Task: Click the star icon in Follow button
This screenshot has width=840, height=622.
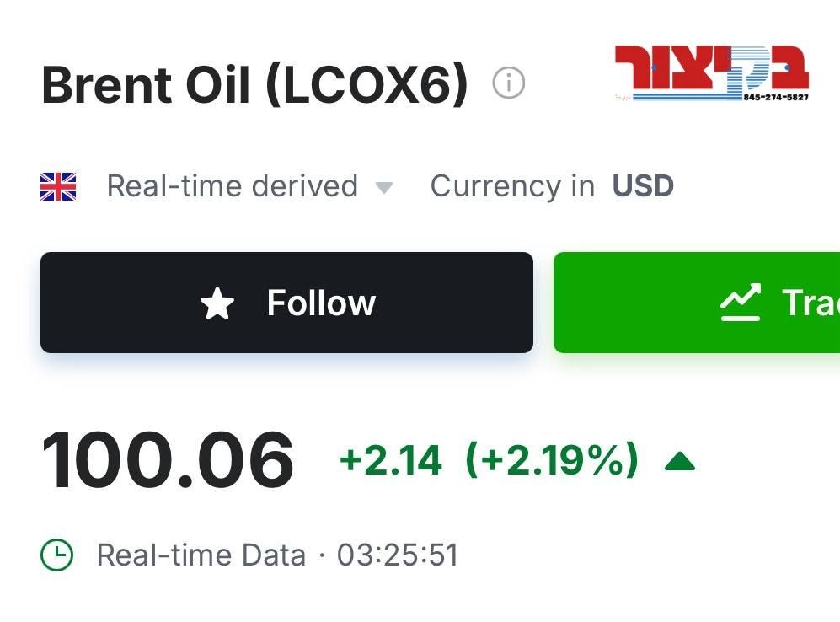Action: coord(217,303)
